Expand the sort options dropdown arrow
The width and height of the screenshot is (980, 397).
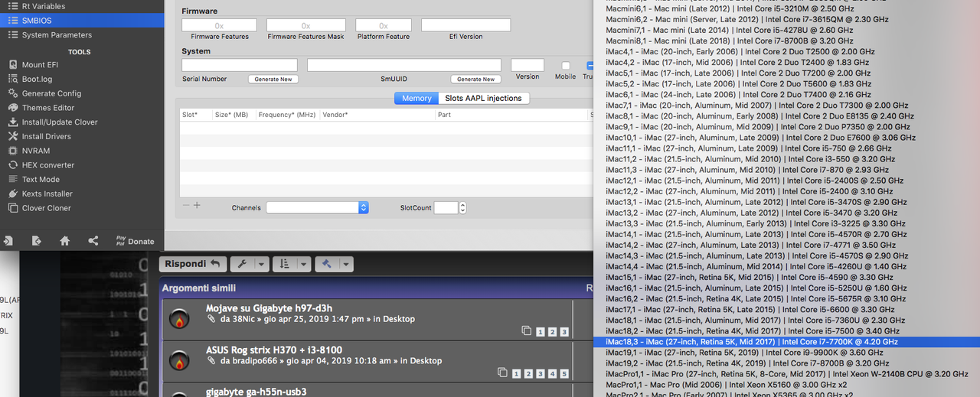(x=304, y=264)
